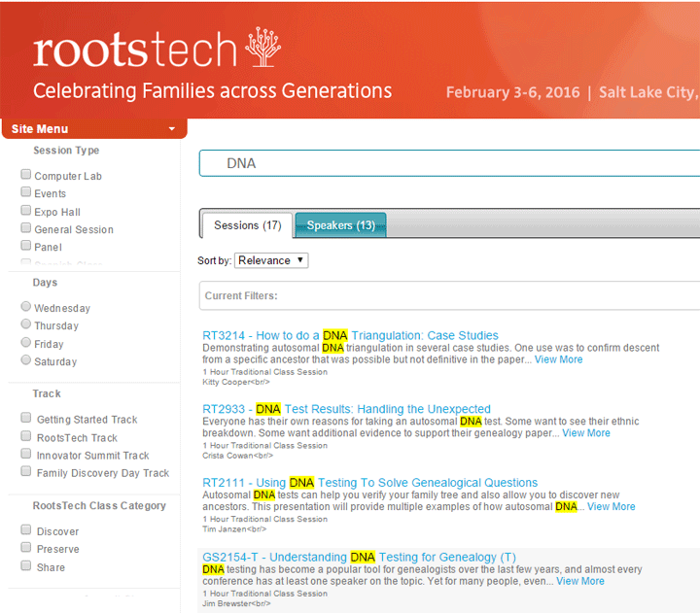The image size is (700, 613).
Task: Choose Saturday in Days filter
Action: 26,360
